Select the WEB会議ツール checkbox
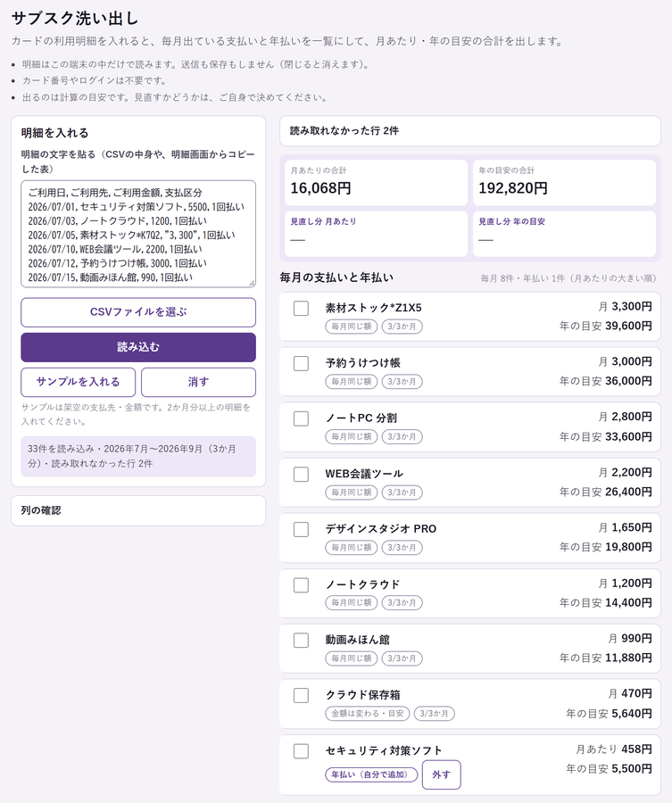 click(x=301, y=475)
